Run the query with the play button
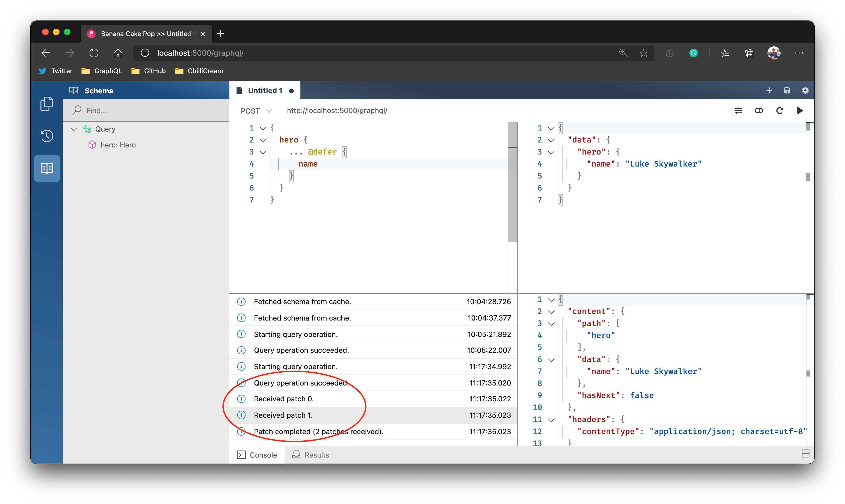 point(799,110)
